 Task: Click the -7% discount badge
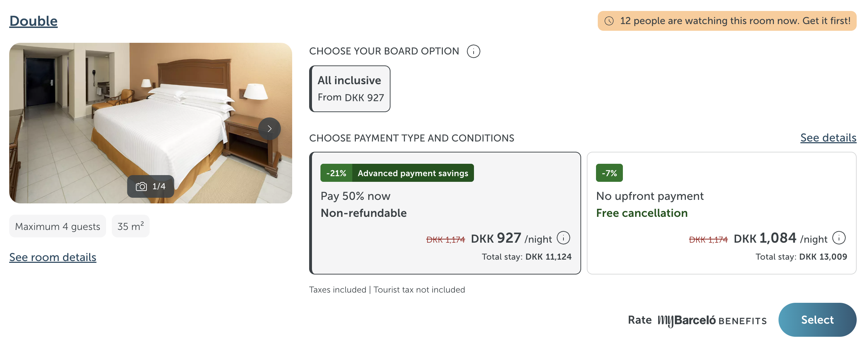(609, 173)
